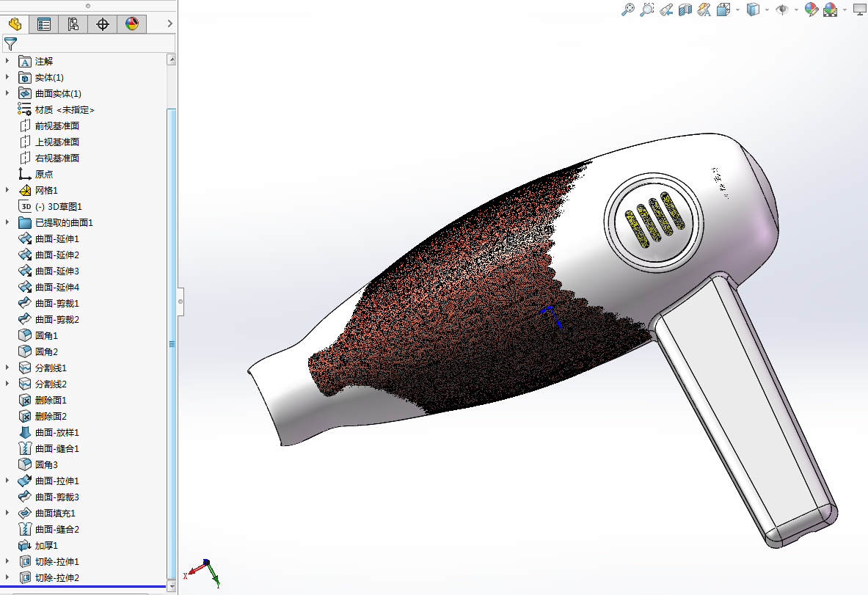
Task: Click the feature tree scroll-down arrow
Action: coord(172,586)
